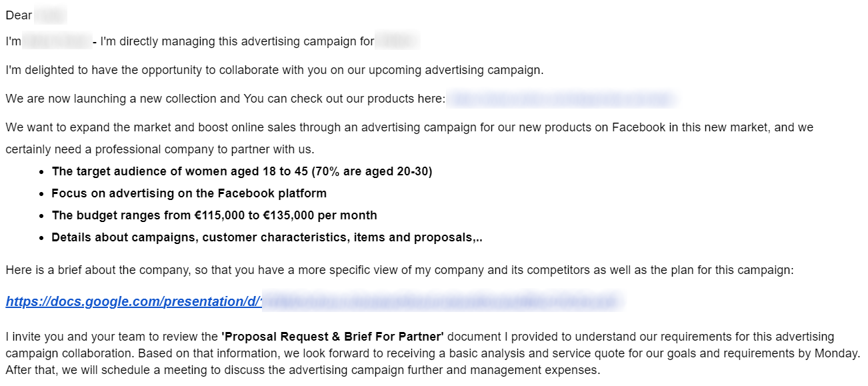Click the 'Here is a brief about the company' line

[399, 270]
